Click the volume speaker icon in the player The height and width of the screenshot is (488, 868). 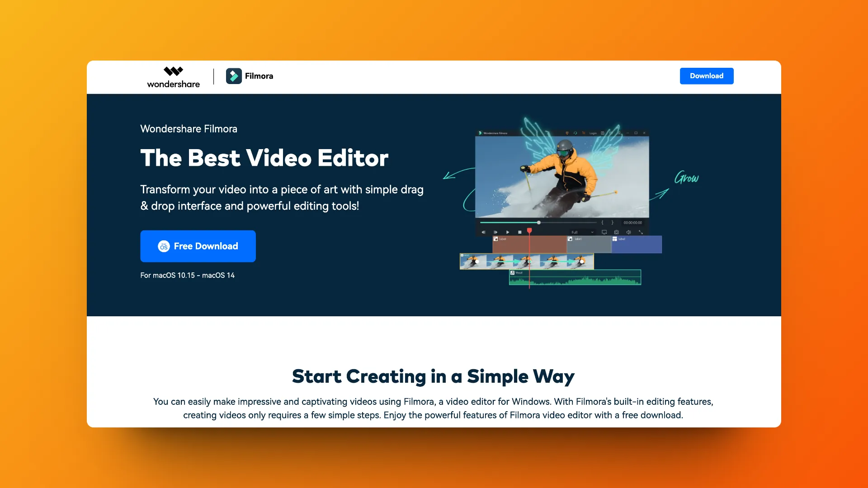[x=628, y=232]
